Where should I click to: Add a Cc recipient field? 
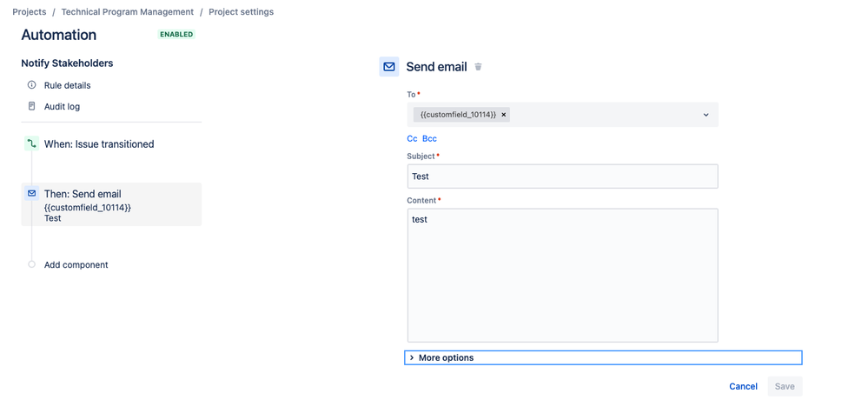pos(412,138)
